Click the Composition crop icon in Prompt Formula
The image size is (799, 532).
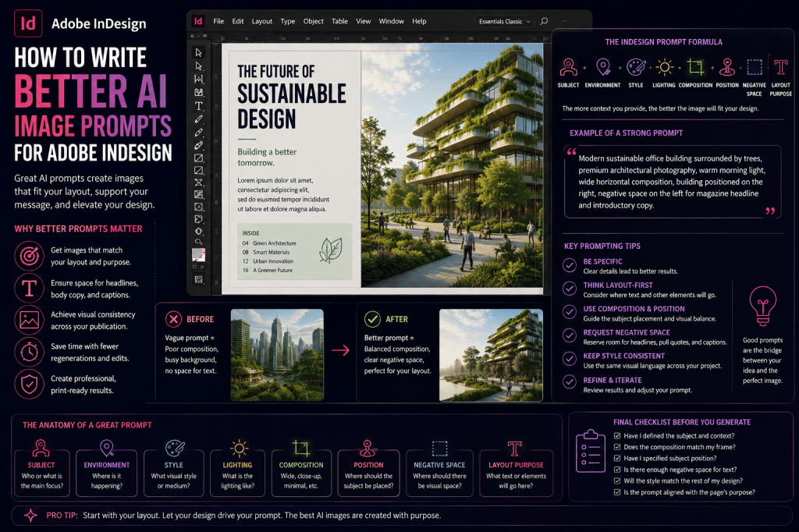[x=695, y=67]
